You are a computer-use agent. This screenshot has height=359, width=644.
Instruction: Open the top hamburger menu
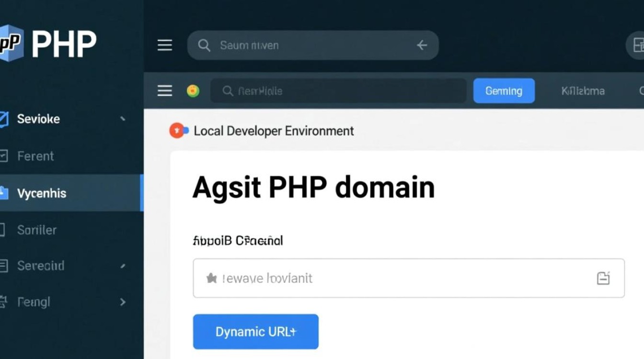tap(164, 45)
